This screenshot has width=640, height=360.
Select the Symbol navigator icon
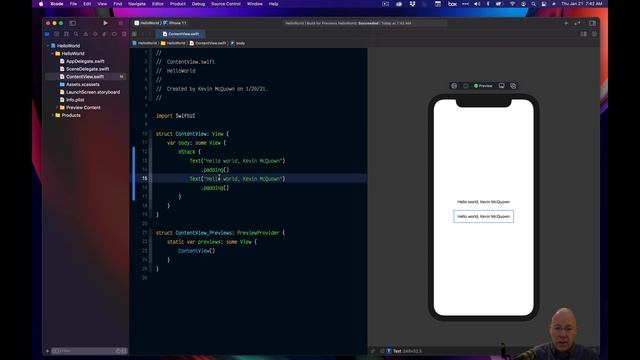point(66,34)
